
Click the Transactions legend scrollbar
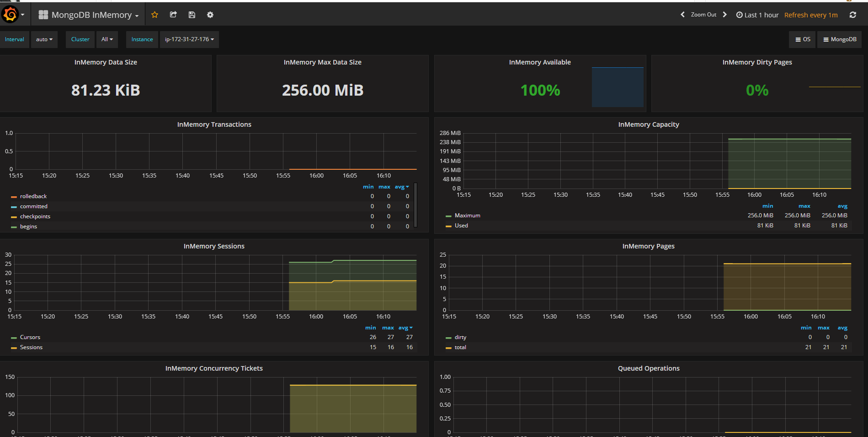pos(415,205)
